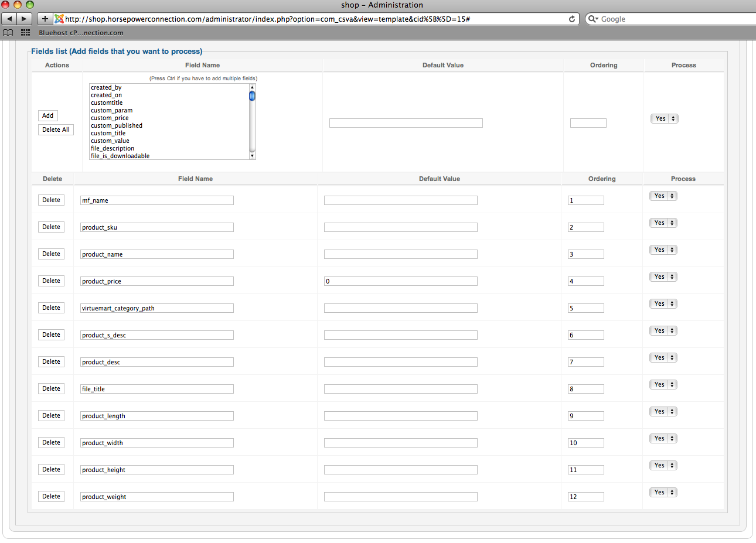The height and width of the screenshot is (543, 756).
Task: Click the Ordering field for product_weight
Action: point(585,497)
